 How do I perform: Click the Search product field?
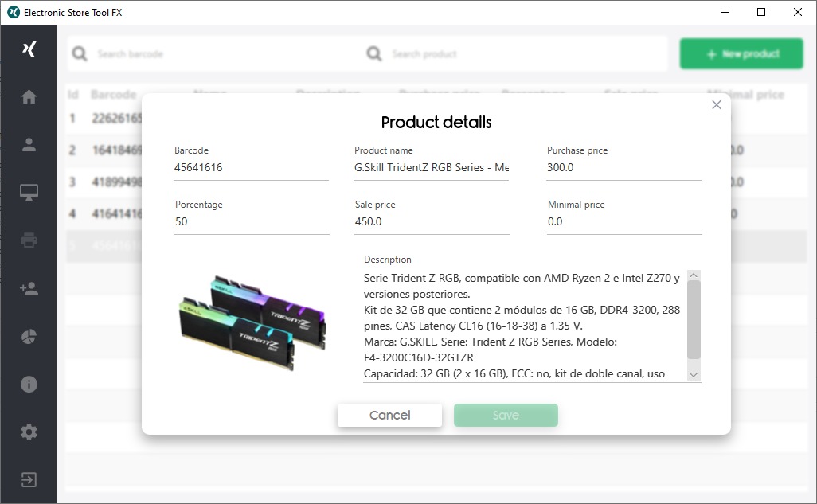click(x=526, y=53)
